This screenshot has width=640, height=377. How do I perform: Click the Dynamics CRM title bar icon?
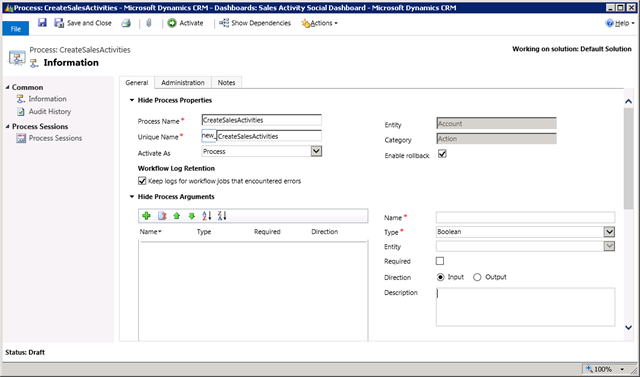[x=9, y=8]
